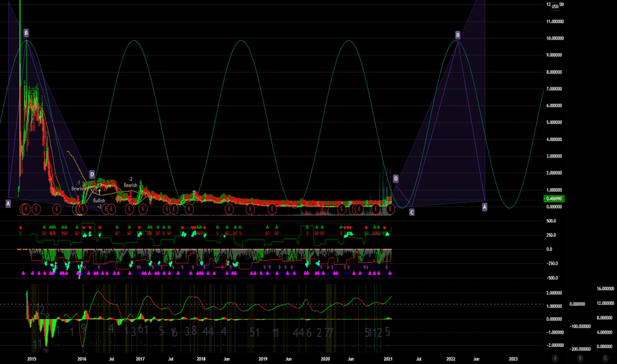Click the -200.000000 scale label
This screenshot has width=617, height=364.
pos(580,349)
